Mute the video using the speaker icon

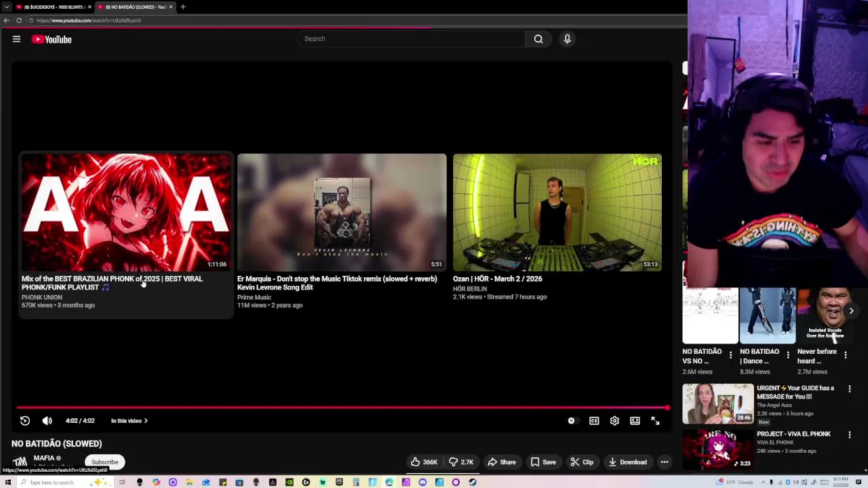tap(47, 421)
